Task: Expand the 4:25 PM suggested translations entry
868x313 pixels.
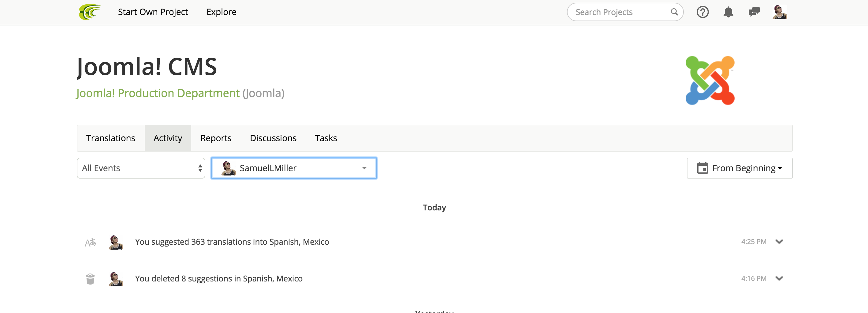Action: tap(779, 242)
